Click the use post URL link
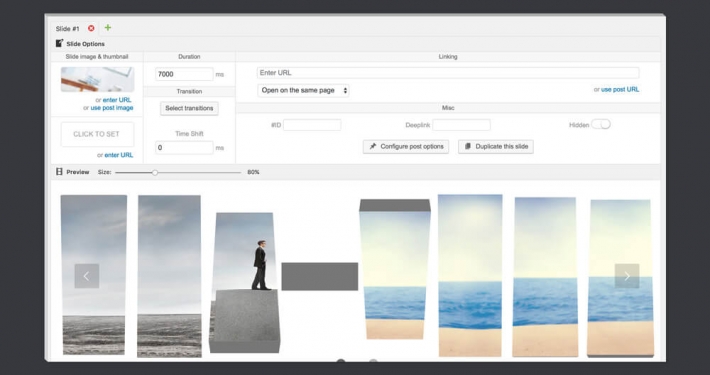 click(620, 90)
